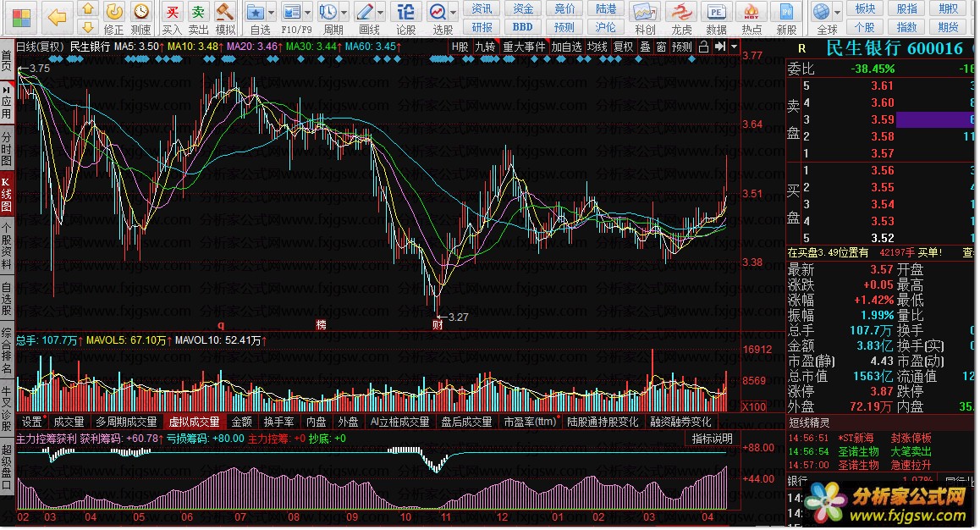Select the 金额 tab

(242, 422)
